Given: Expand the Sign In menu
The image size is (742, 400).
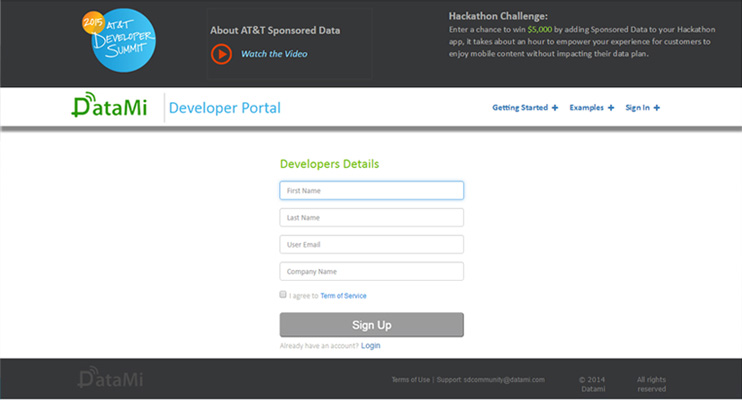Looking at the screenshot, I should (x=642, y=108).
